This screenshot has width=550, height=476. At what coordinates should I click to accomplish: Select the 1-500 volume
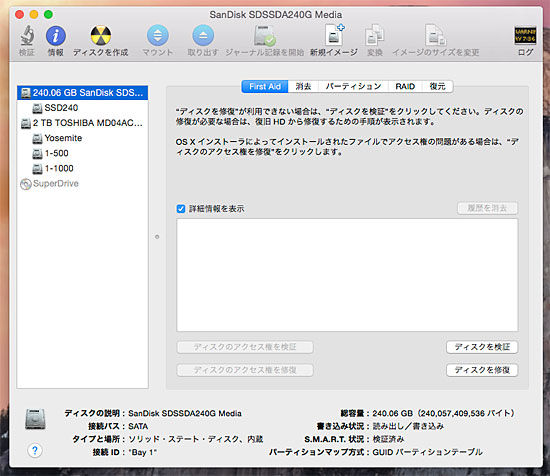tap(82, 153)
